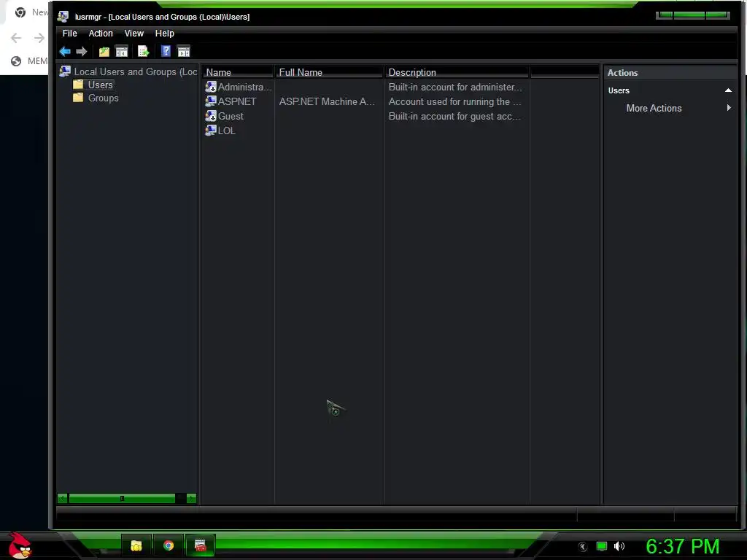This screenshot has height=560, width=747.
Task: Collapse the Users section in Actions pane
Action: tap(728, 90)
